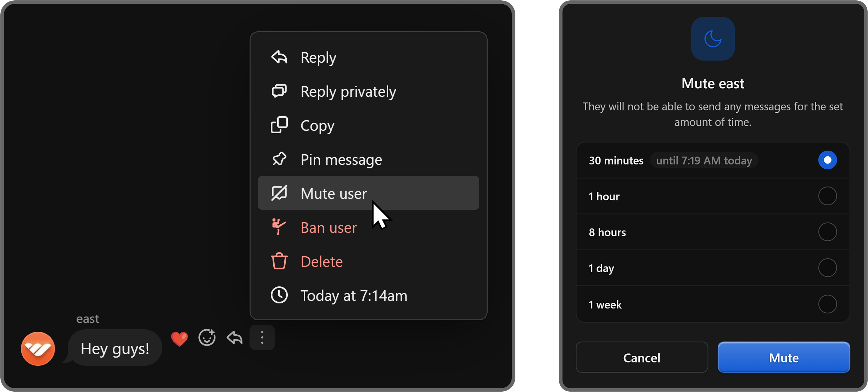
Task: Click east's profile avatar
Action: pyautogui.click(x=38, y=348)
